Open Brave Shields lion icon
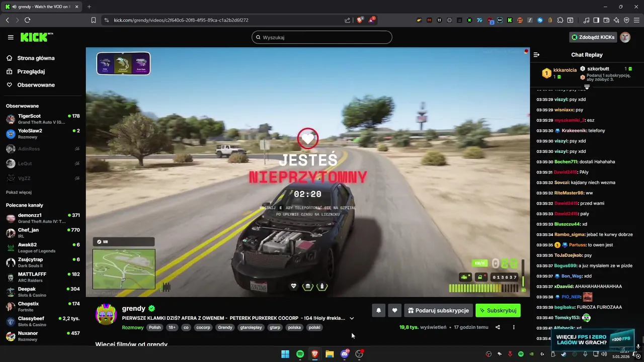Image resolution: width=644 pixels, height=362 pixels. pyautogui.click(x=360, y=20)
